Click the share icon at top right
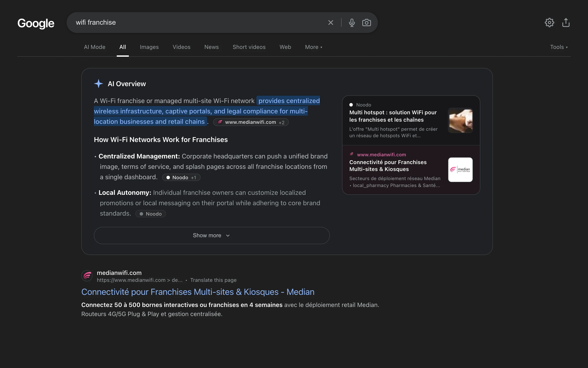Image resolution: width=588 pixels, height=368 pixels. click(x=566, y=23)
